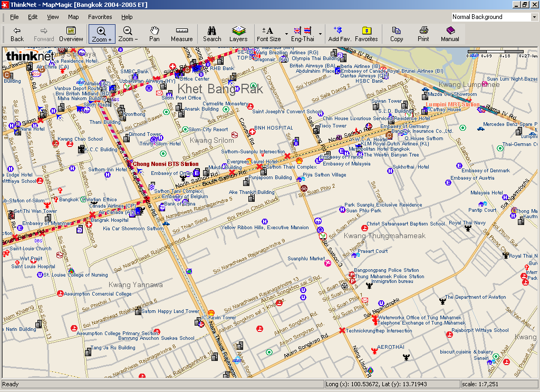540x392 pixels.
Task: Enable the Zoom + mode button
Action: pos(101,34)
